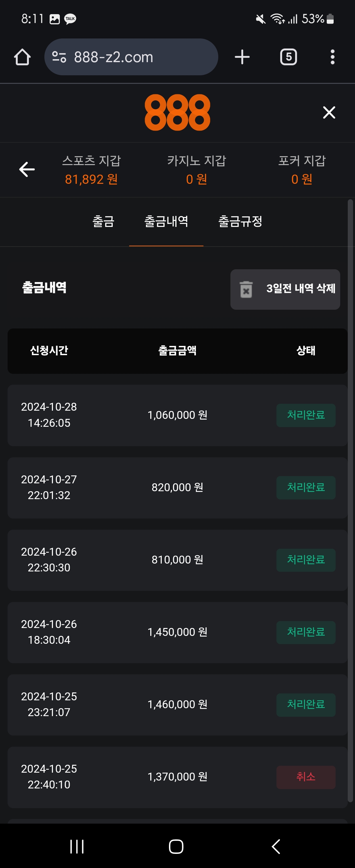Open the tab switcher showing 5 tabs
355x868 pixels.
click(x=288, y=57)
